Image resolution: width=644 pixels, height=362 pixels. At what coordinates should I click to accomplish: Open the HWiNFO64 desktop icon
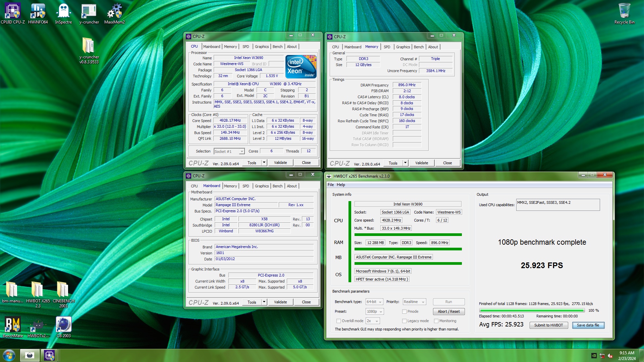point(38,13)
